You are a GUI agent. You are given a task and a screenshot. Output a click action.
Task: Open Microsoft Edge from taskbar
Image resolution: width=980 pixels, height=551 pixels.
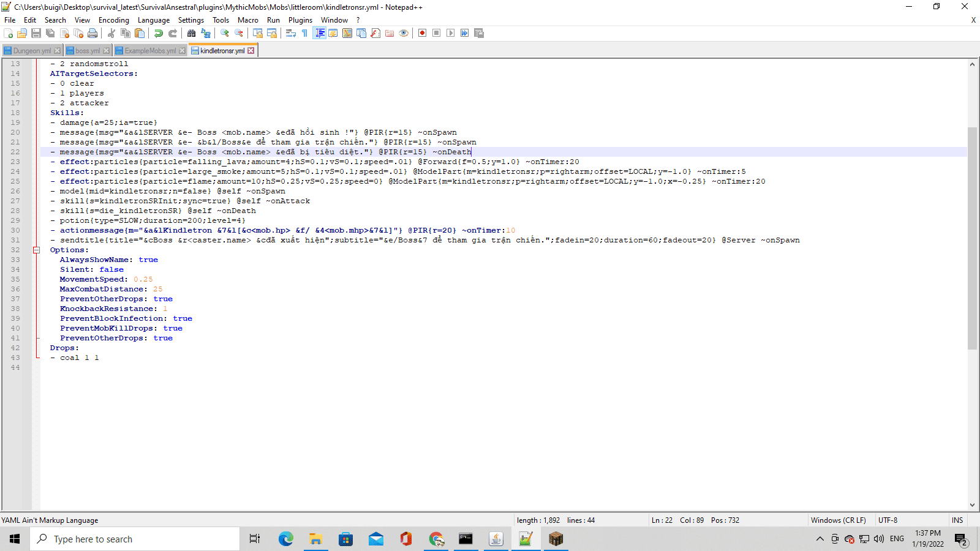click(x=286, y=539)
